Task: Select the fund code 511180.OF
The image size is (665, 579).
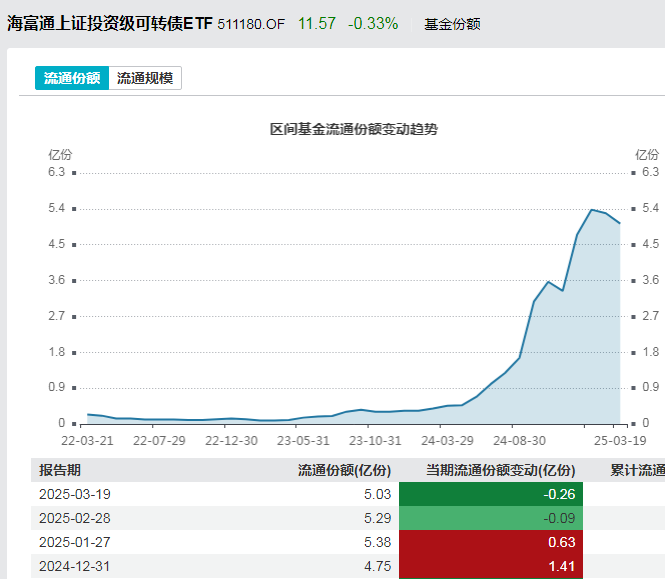Action: pos(250,23)
